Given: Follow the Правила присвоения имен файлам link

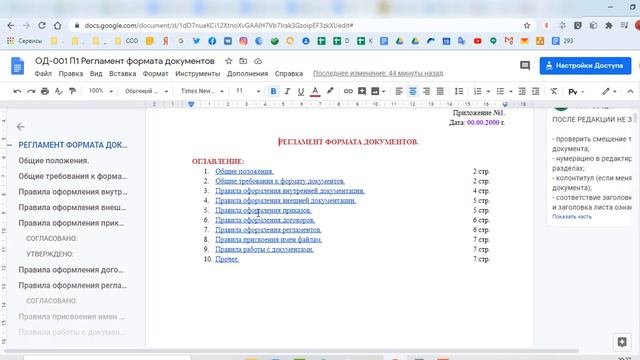Looking at the screenshot, I should point(268,240).
